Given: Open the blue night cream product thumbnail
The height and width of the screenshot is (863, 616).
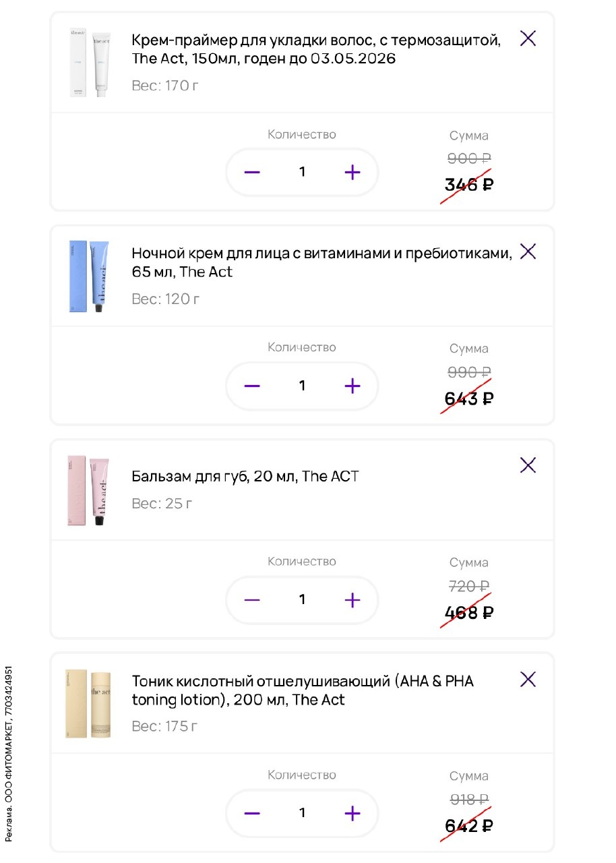Looking at the screenshot, I should point(89,276).
